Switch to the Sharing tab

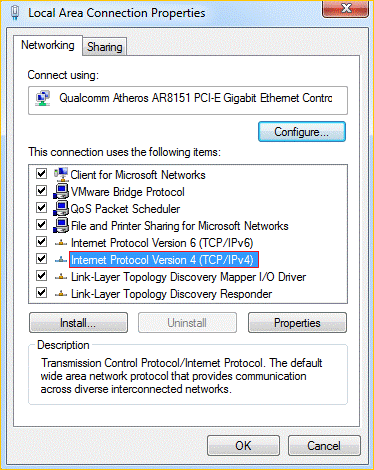[105, 47]
